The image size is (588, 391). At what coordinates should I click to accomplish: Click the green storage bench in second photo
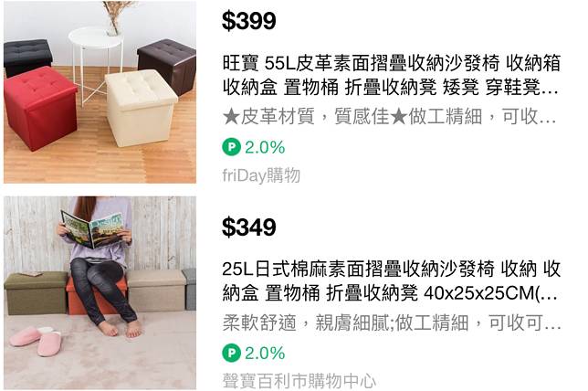coord(36,293)
